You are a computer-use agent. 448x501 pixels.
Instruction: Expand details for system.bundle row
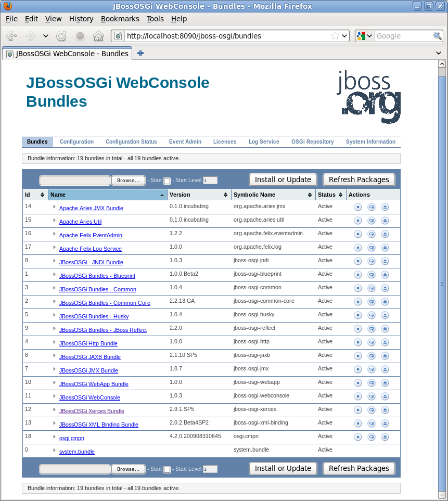(54, 451)
